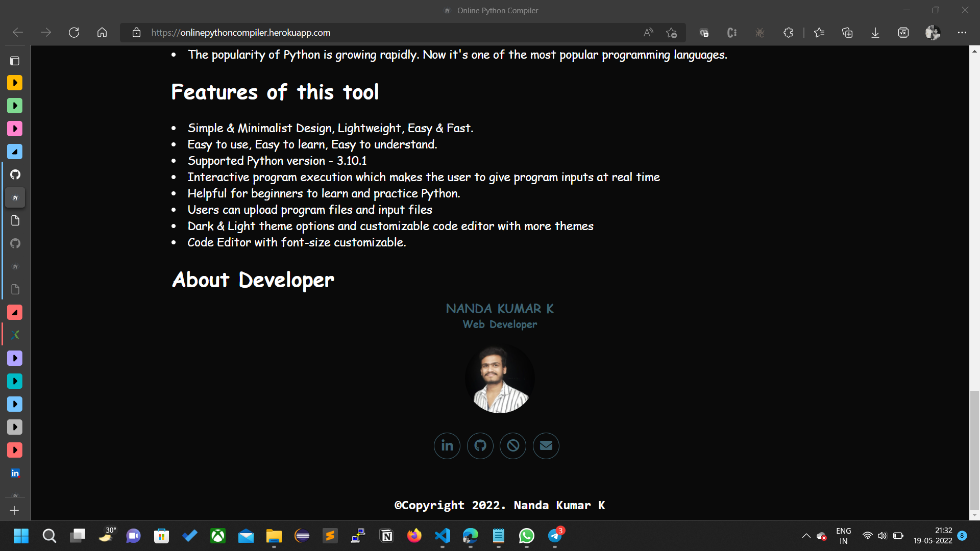Screen dimensions: 980x551
Task: Click the browser profile avatar
Action: [x=933, y=32]
